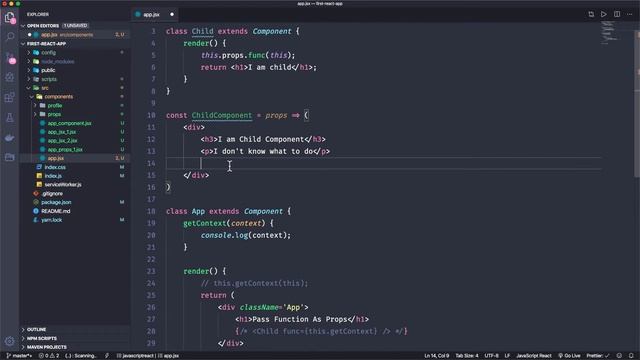Open errors and warnings count in status bar
Image resolution: width=640 pixels, height=360 pixels.
point(49,356)
